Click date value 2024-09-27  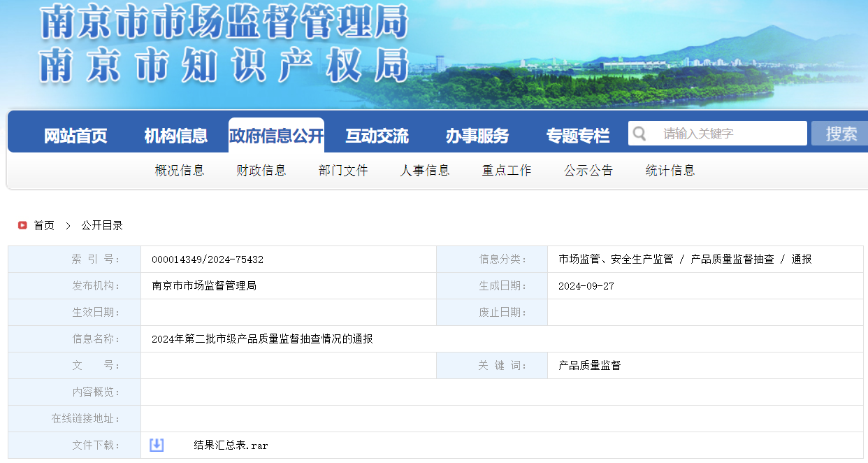pyautogui.click(x=586, y=286)
